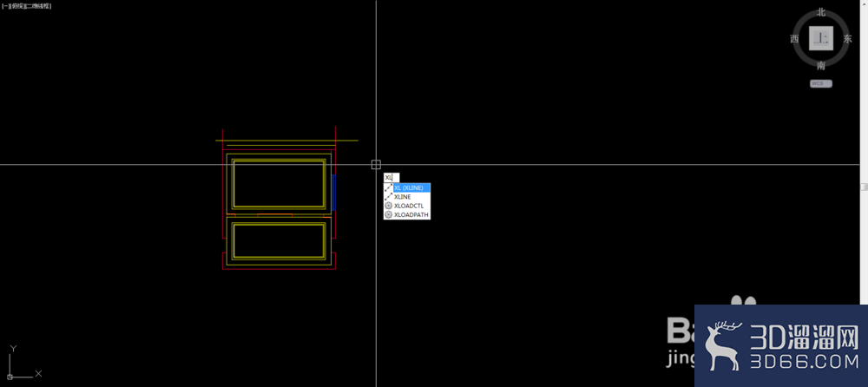Click the XL command input box
The width and height of the screenshot is (868, 387).
[391, 177]
